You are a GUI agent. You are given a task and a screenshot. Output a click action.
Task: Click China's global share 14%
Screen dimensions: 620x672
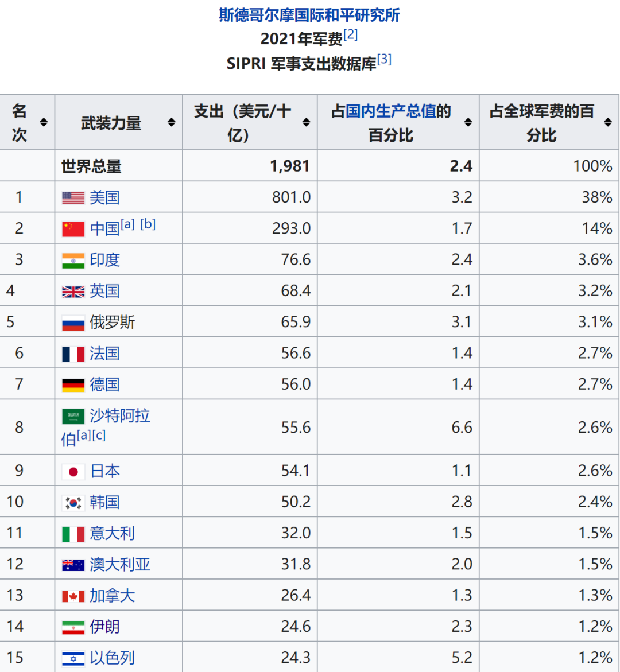click(597, 228)
